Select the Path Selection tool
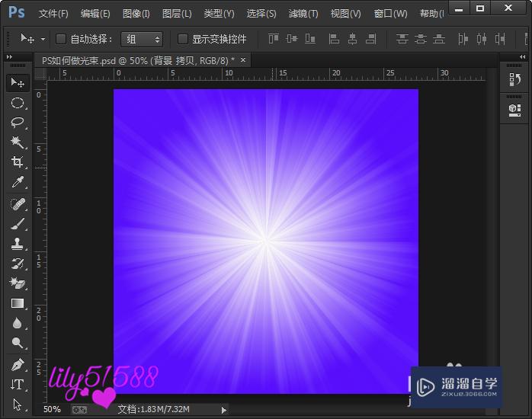The image size is (532, 419). click(18, 405)
